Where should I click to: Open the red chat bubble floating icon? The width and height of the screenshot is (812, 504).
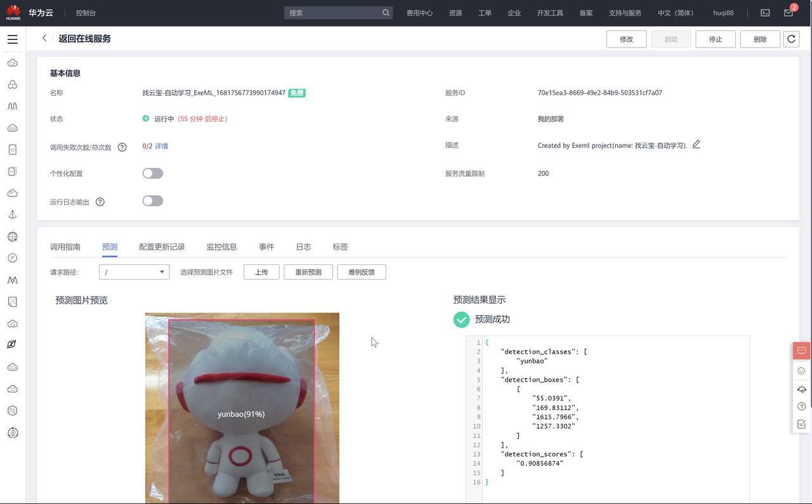(802, 351)
